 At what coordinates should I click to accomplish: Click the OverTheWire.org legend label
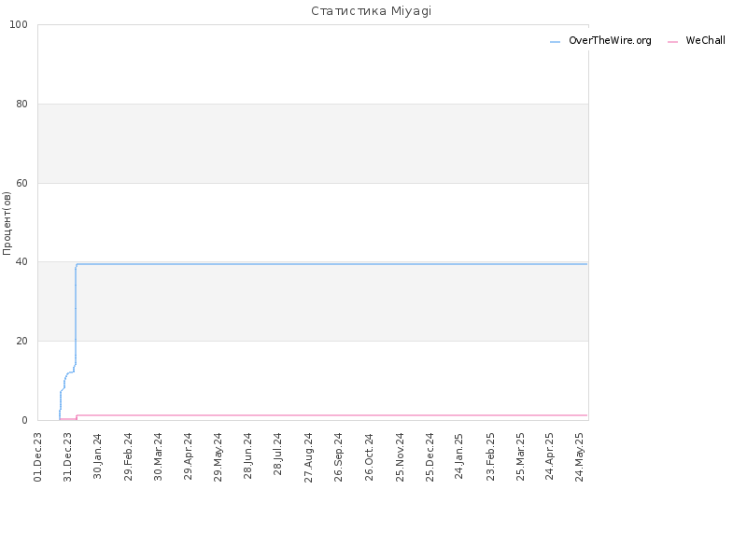click(x=610, y=40)
